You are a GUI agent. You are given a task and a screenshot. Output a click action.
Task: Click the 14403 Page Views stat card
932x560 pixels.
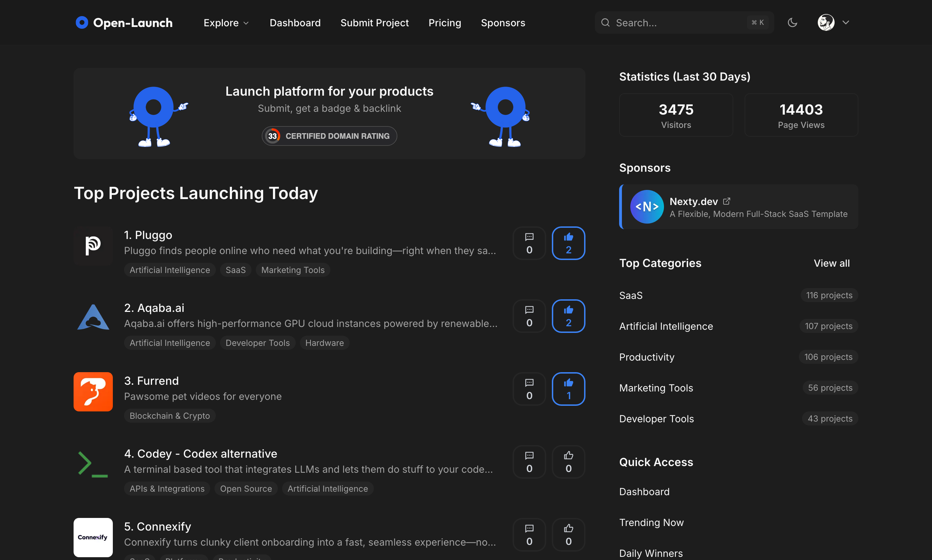[801, 115]
